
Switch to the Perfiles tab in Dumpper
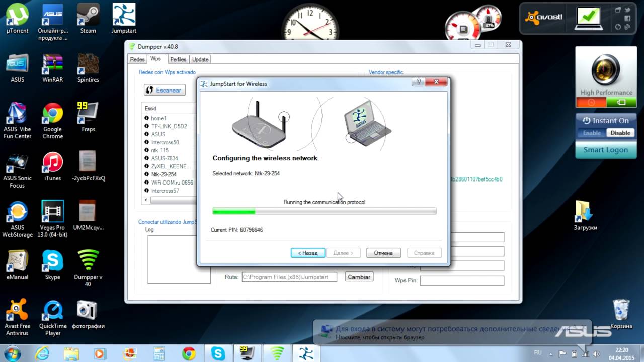click(x=178, y=59)
